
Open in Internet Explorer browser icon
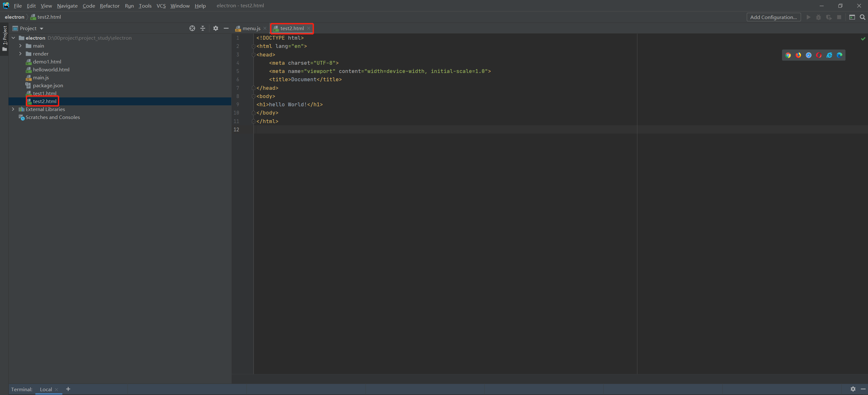pos(829,55)
